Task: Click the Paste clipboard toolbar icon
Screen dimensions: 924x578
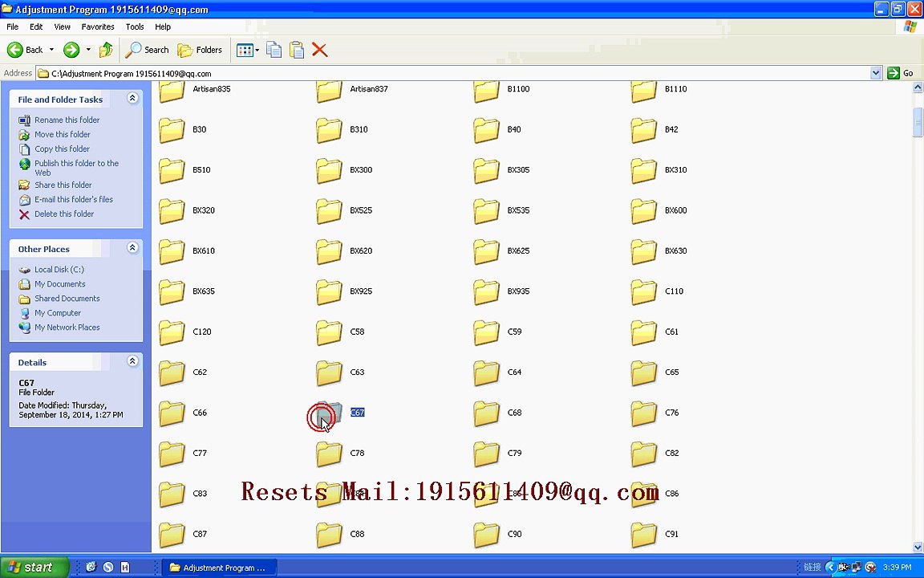Action: point(297,50)
